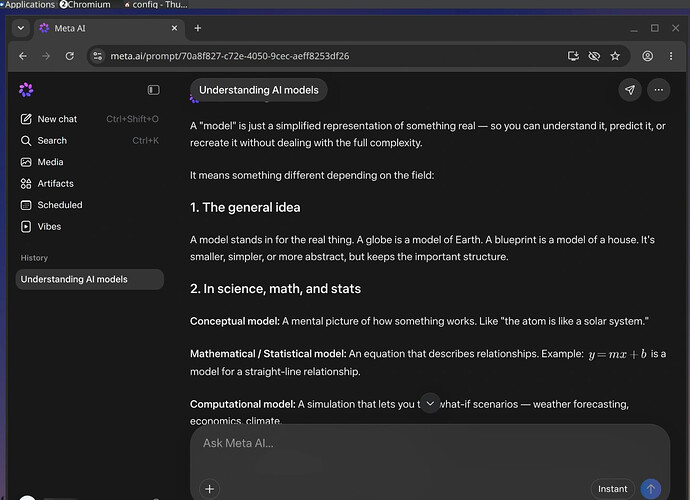Select the Understanding AI models history entry
The height and width of the screenshot is (500, 690).
pyautogui.click(x=89, y=279)
